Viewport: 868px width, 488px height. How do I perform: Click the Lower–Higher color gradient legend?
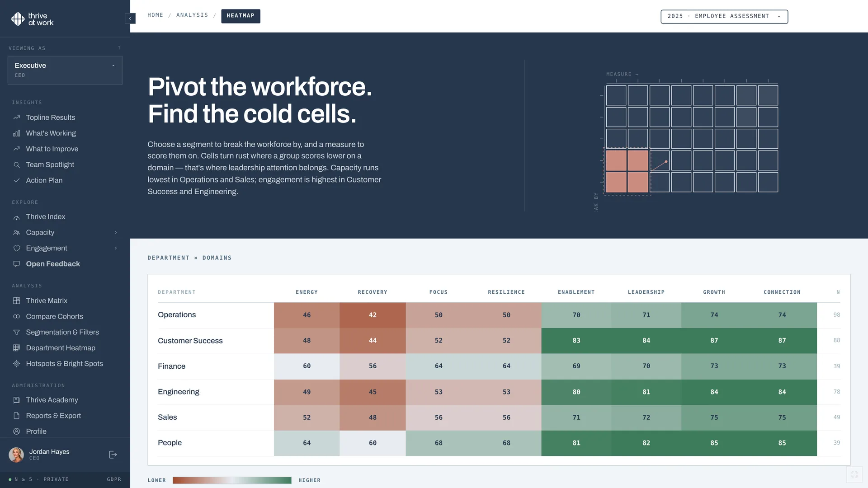tap(232, 480)
